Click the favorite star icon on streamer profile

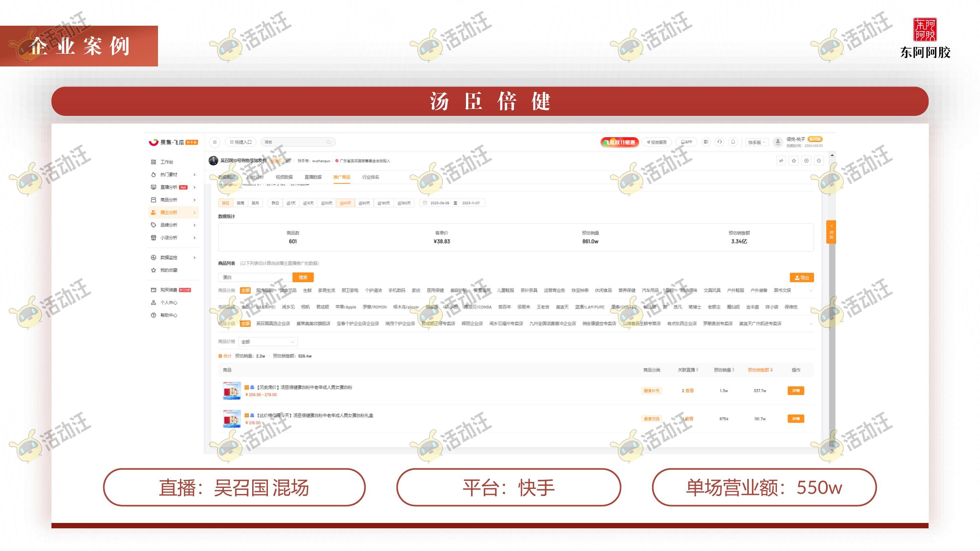coord(794,161)
